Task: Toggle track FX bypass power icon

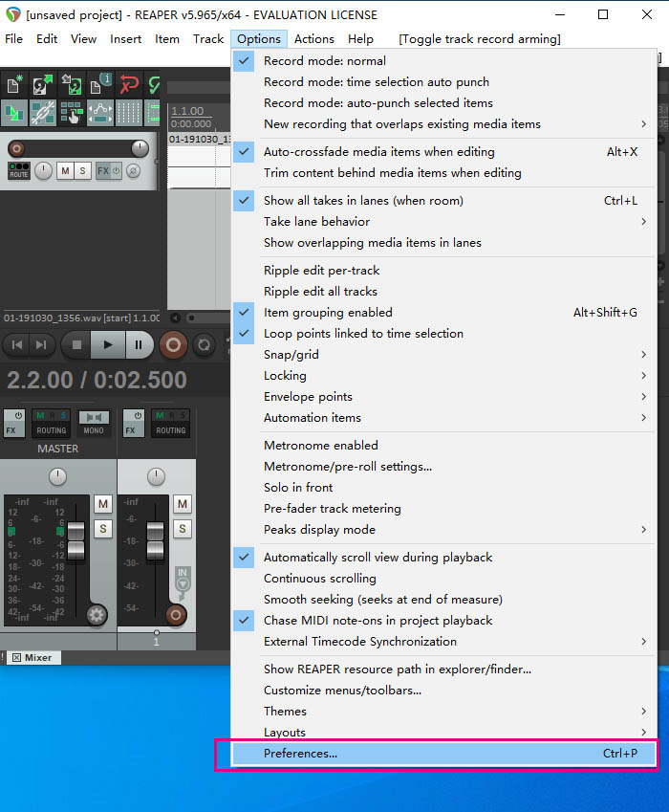Action: [117, 171]
